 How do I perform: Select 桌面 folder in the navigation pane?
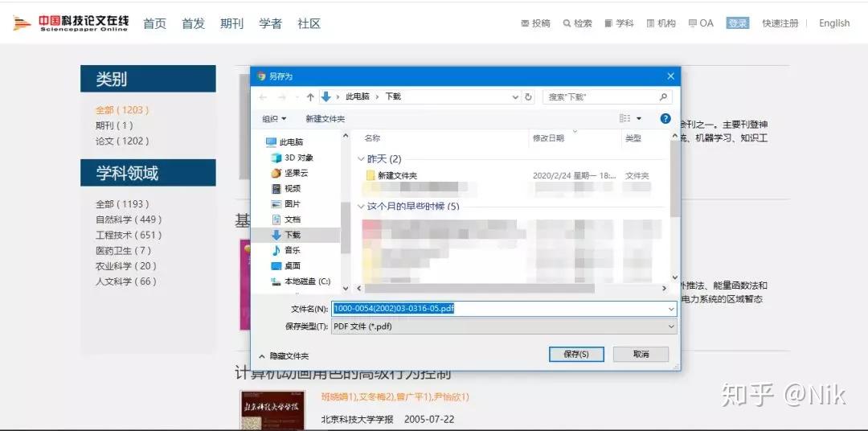285,266
